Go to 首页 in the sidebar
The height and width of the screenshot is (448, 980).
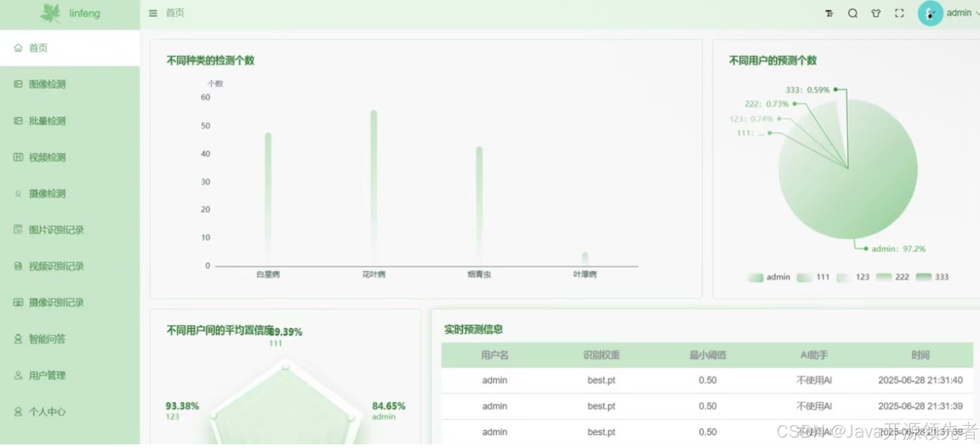pos(70,48)
